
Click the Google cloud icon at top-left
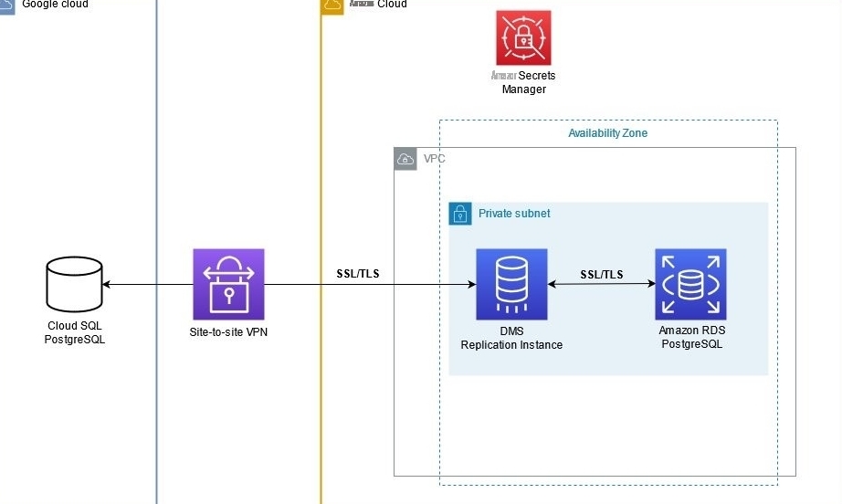[6, 5]
